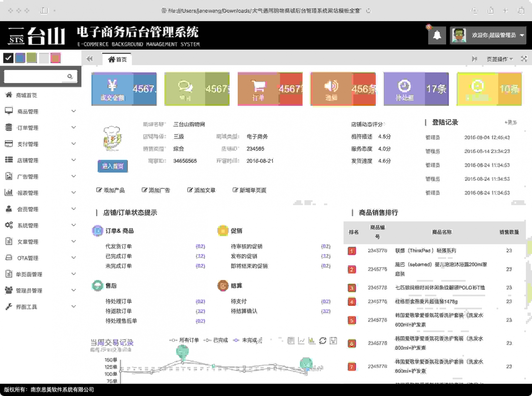
Task: Select the 首页 tab
Action: 117,59
